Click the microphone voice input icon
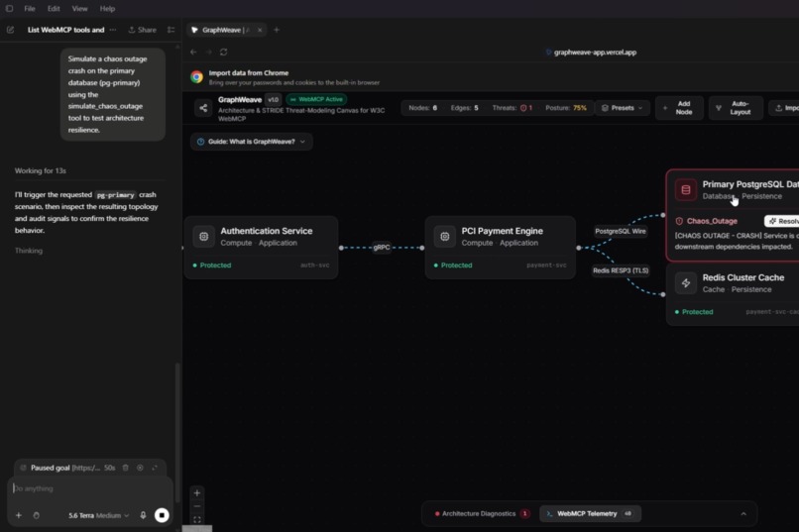799x532 pixels. pyautogui.click(x=143, y=516)
